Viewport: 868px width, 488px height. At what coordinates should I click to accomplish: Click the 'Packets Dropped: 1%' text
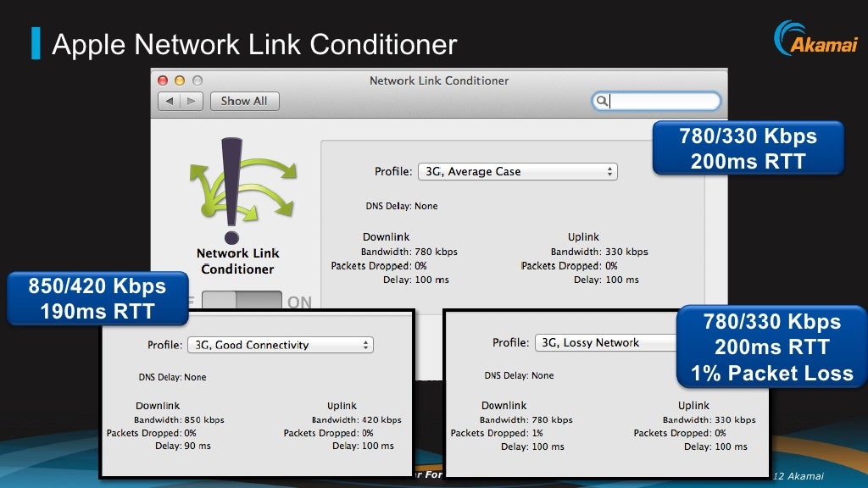497,433
